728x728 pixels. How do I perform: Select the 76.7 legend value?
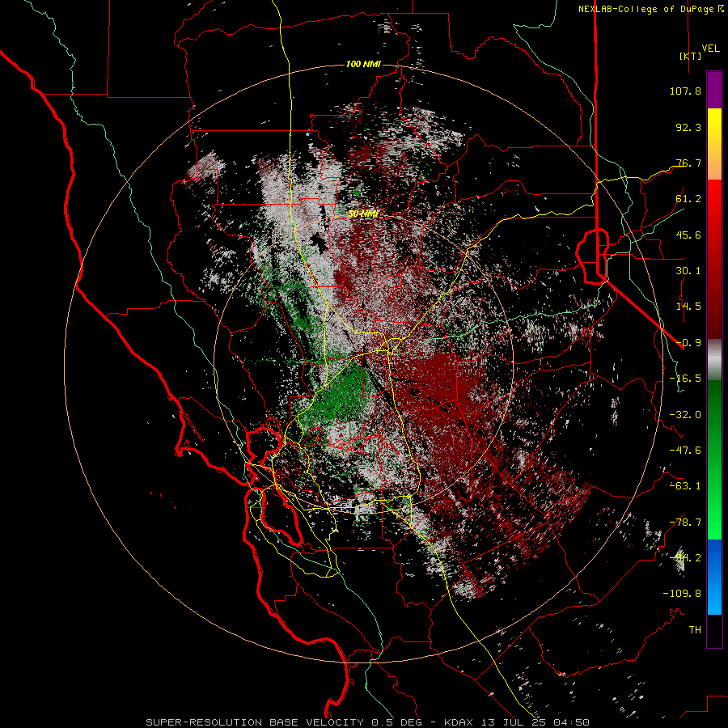click(x=688, y=163)
